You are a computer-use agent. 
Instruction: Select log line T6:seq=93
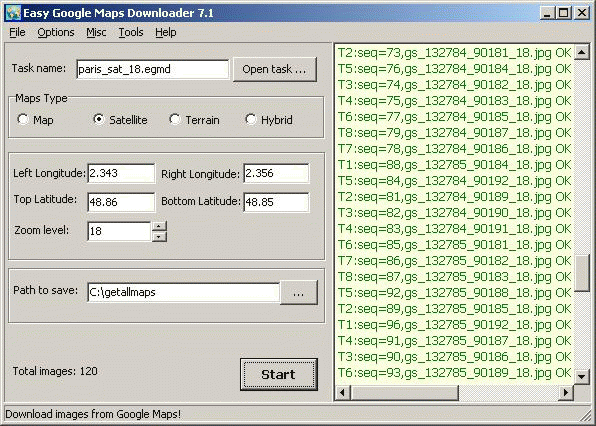tap(454, 373)
